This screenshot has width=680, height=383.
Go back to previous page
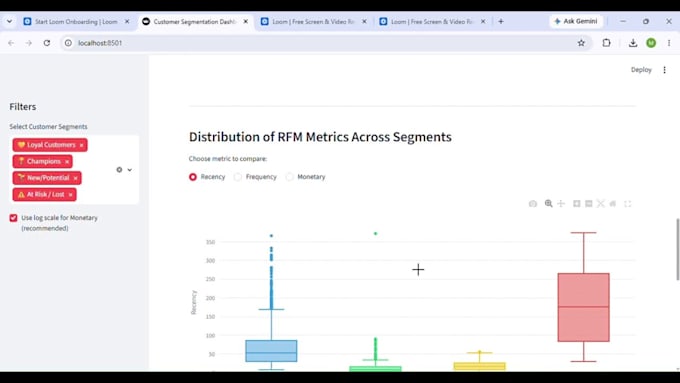pyautogui.click(x=11, y=43)
